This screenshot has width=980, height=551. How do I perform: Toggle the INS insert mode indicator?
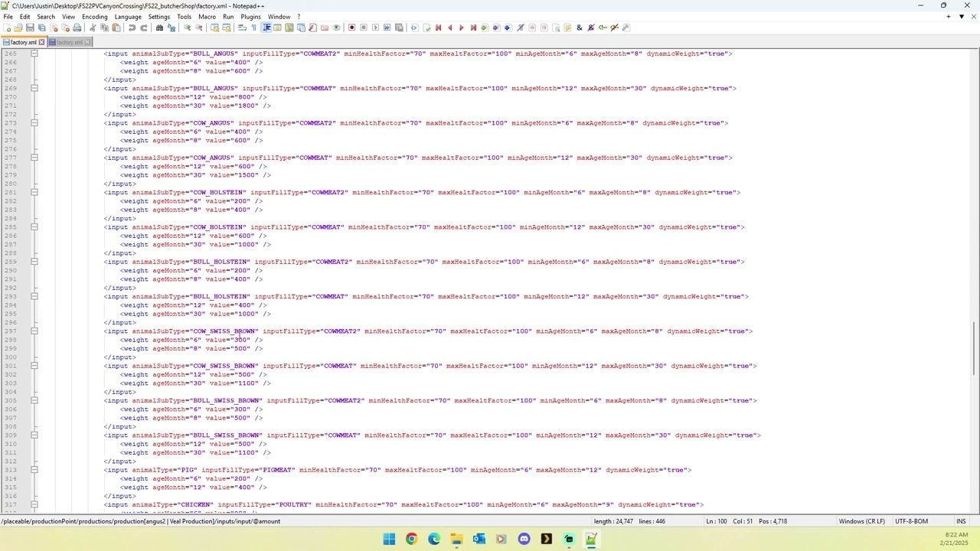click(x=961, y=521)
